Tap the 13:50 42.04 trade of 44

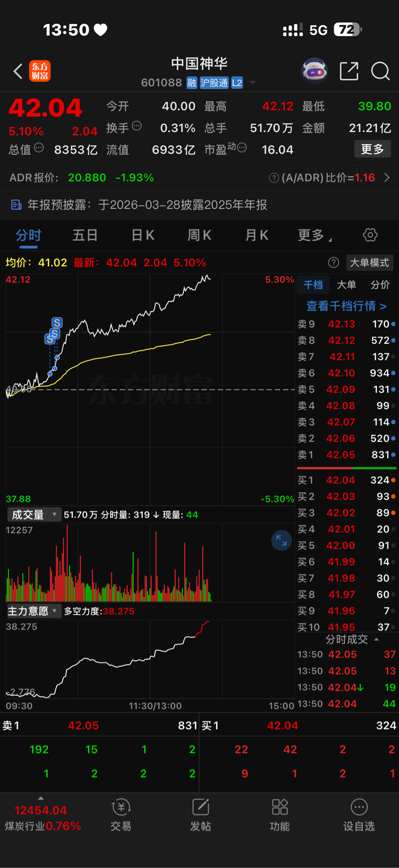(347, 704)
